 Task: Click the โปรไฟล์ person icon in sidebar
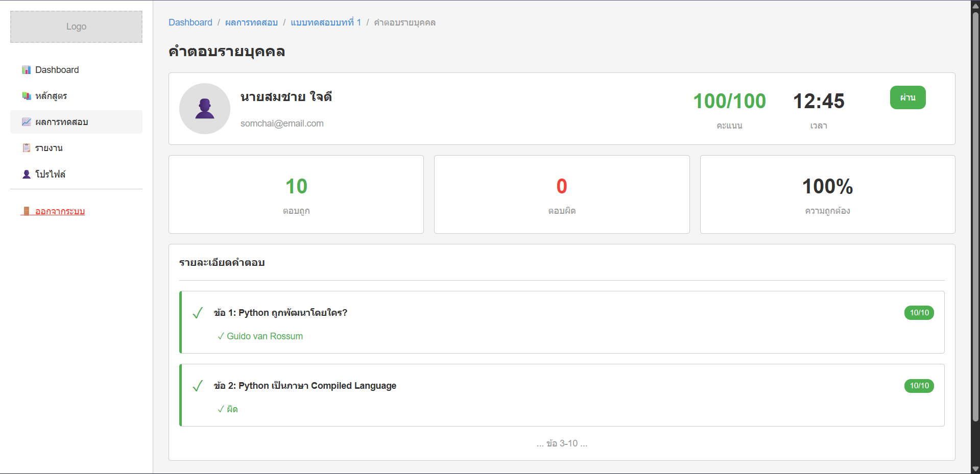pos(27,174)
